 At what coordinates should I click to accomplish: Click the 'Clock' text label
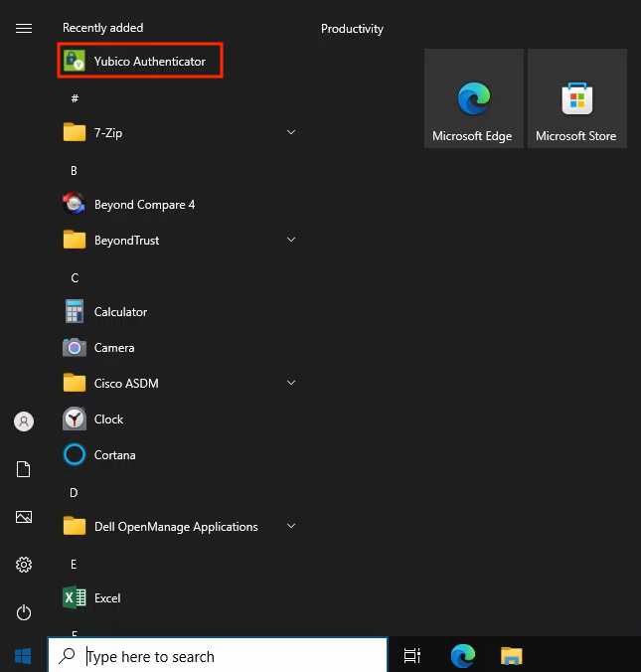108,420
